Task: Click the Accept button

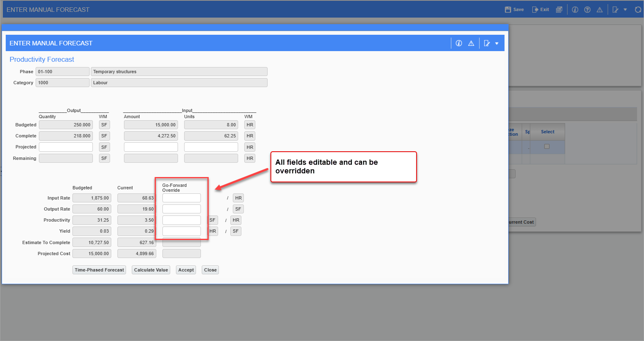Action: tap(186, 270)
